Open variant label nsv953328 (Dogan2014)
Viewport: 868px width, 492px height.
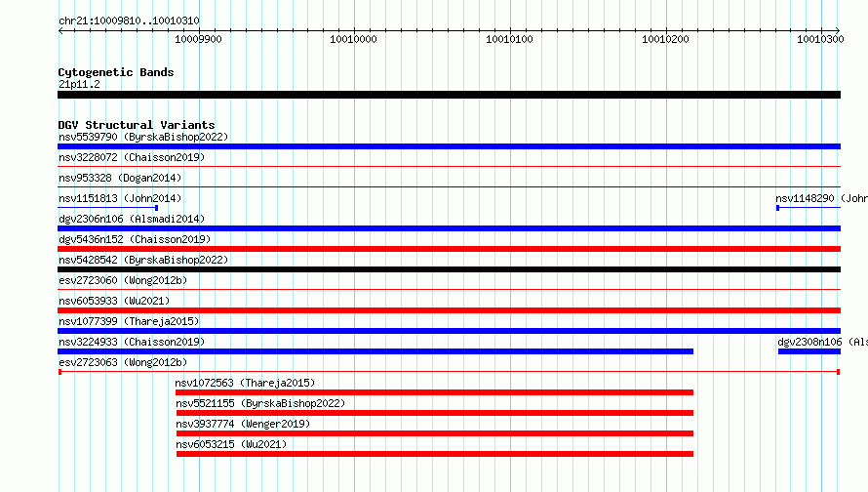(120, 178)
